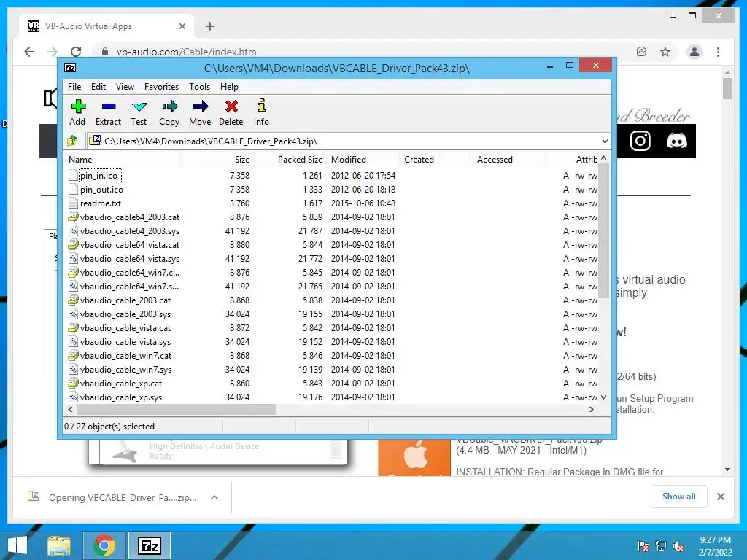Open Chrome's three-dot menu
The image size is (747, 560).
click(719, 52)
